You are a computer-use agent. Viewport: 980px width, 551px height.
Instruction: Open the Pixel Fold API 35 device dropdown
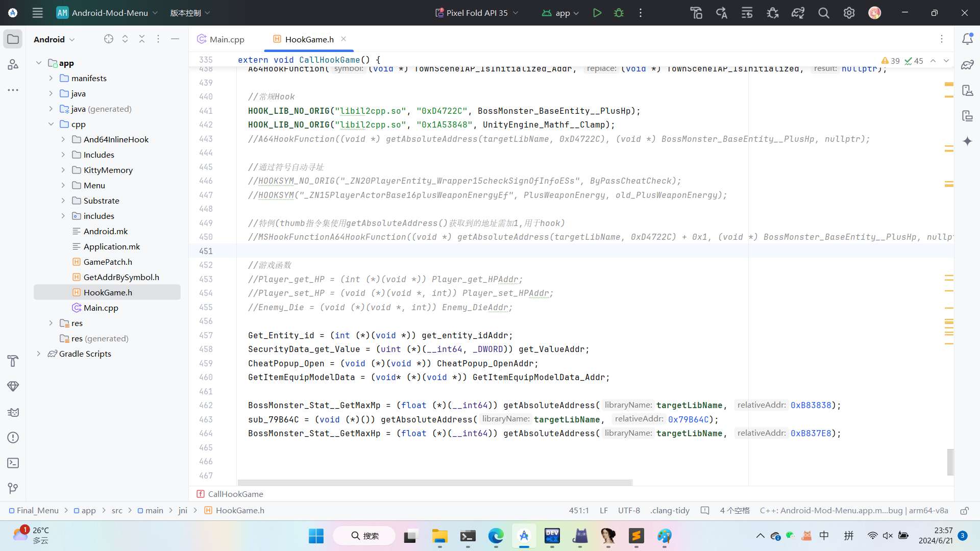pos(477,13)
